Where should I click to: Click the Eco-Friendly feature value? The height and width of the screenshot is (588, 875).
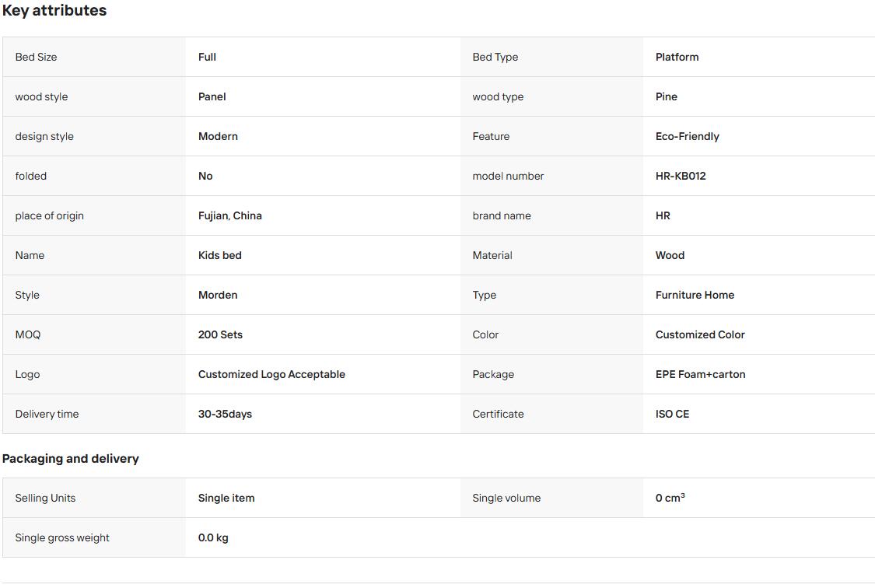pos(687,136)
